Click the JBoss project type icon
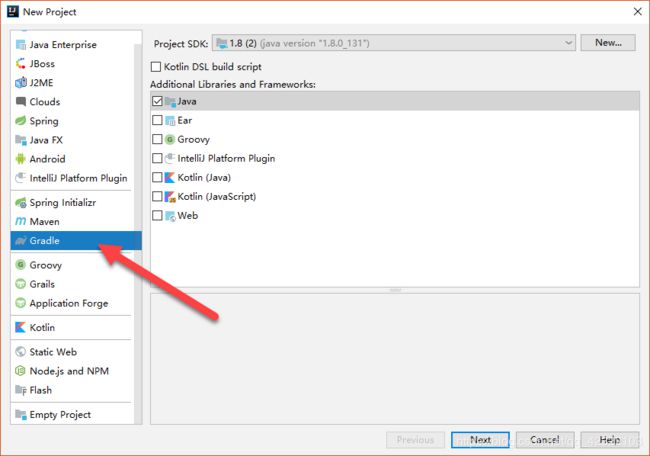The image size is (650, 456). [x=21, y=64]
